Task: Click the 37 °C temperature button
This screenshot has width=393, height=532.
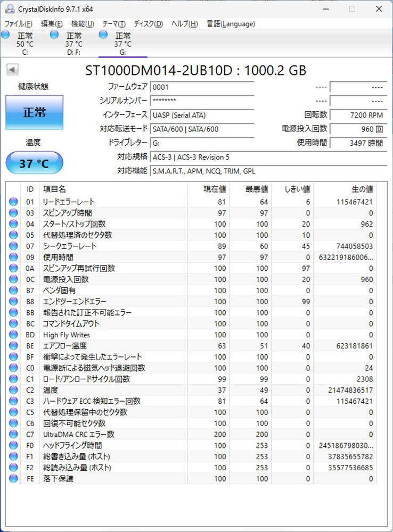Action: pos(34,163)
